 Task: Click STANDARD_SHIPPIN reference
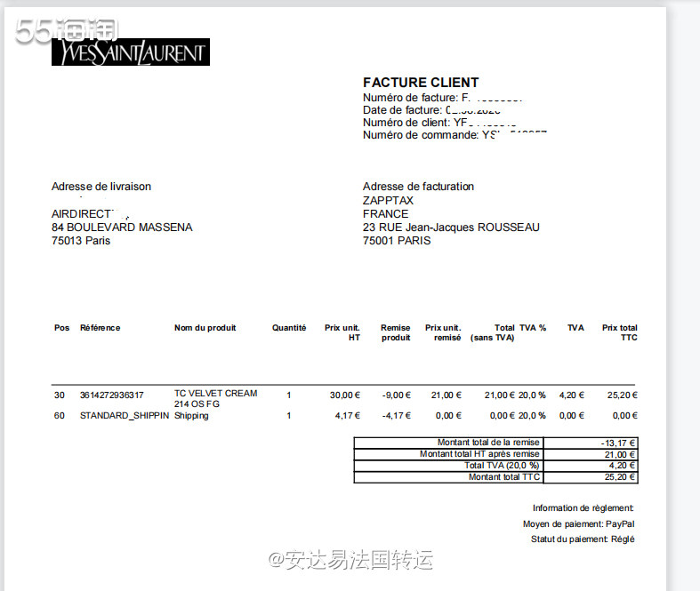pos(125,416)
